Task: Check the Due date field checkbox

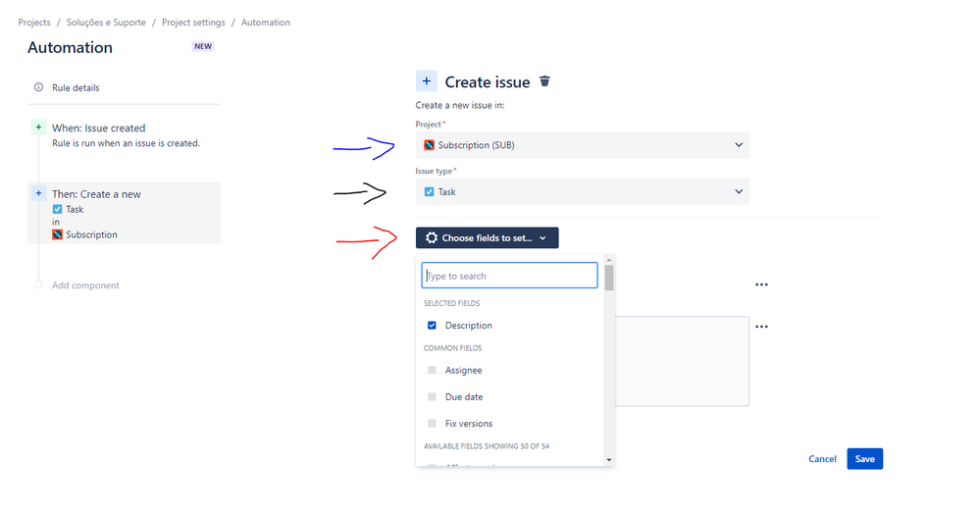Action: pos(432,396)
